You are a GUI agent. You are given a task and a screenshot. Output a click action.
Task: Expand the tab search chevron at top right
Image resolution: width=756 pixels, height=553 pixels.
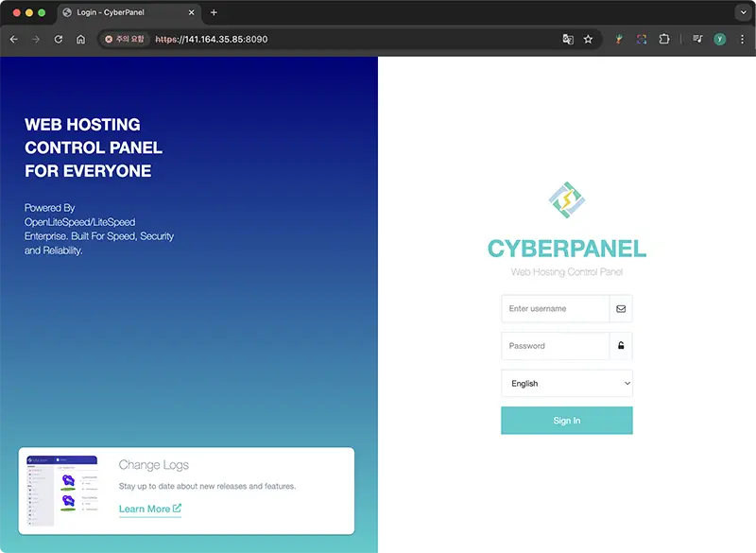743,12
